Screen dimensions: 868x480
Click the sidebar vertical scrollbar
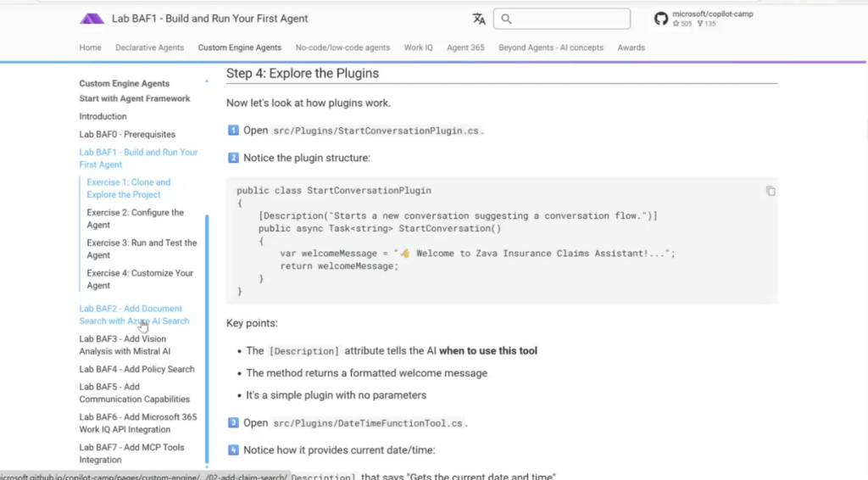tap(207, 339)
